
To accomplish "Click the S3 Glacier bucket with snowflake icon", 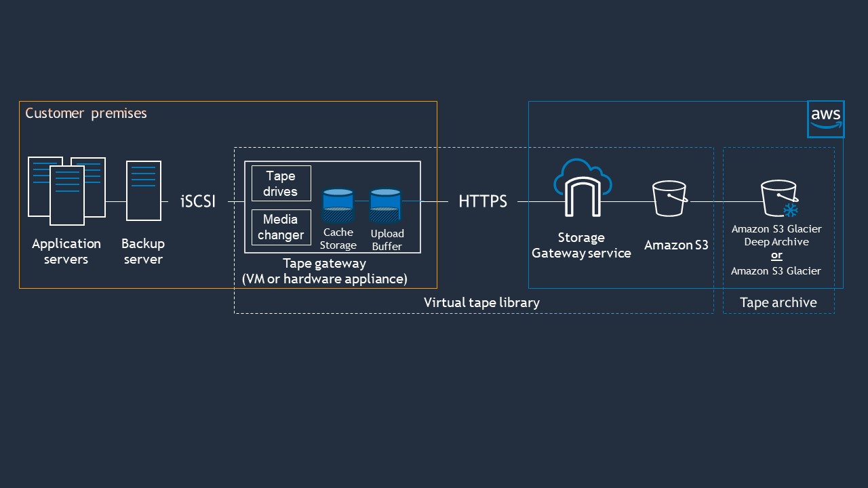I will [777, 199].
